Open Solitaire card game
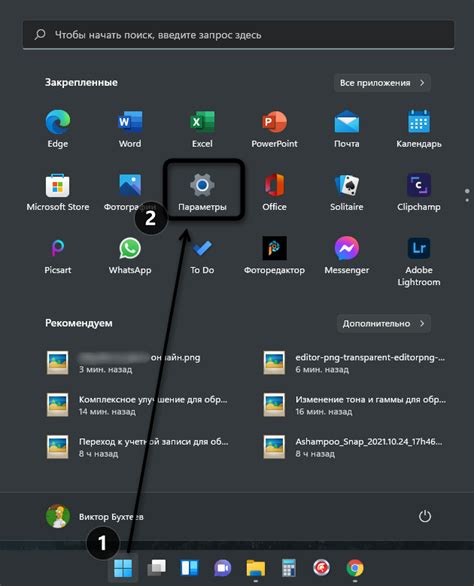 coord(347,192)
